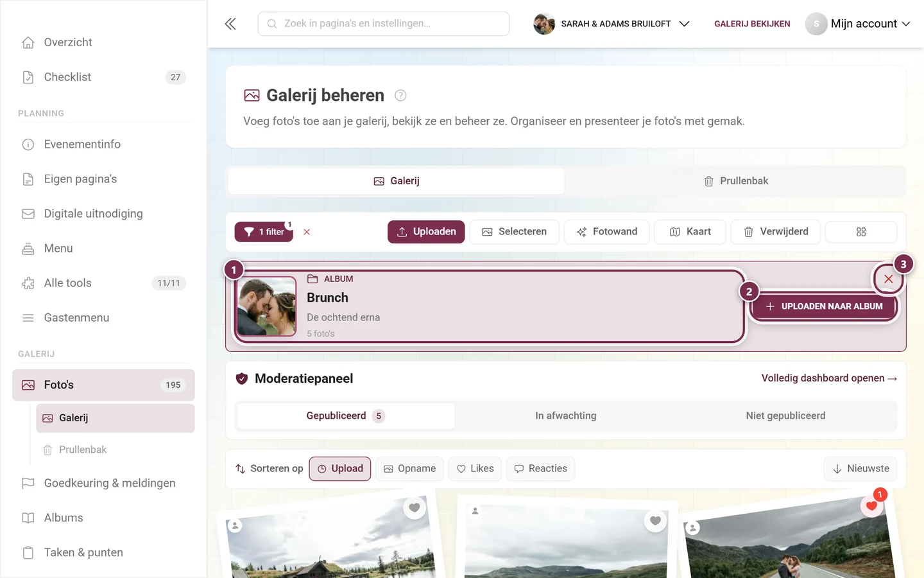Click the Uploaden button
The height and width of the screenshot is (578, 924).
pyautogui.click(x=426, y=232)
